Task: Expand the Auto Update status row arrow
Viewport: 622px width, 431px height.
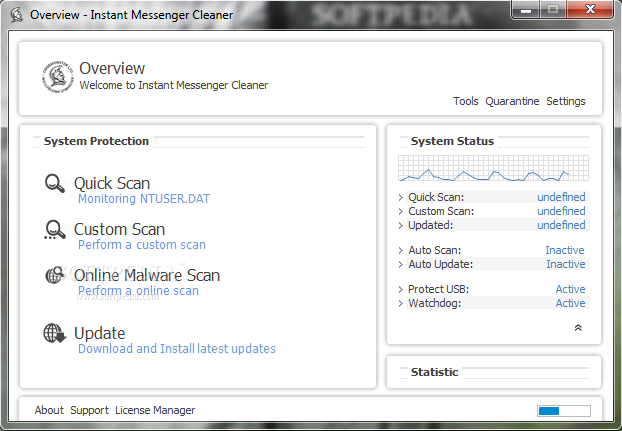Action: click(401, 264)
